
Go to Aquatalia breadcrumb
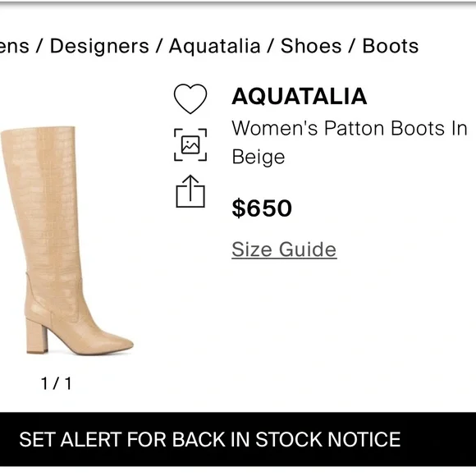coord(215,46)
